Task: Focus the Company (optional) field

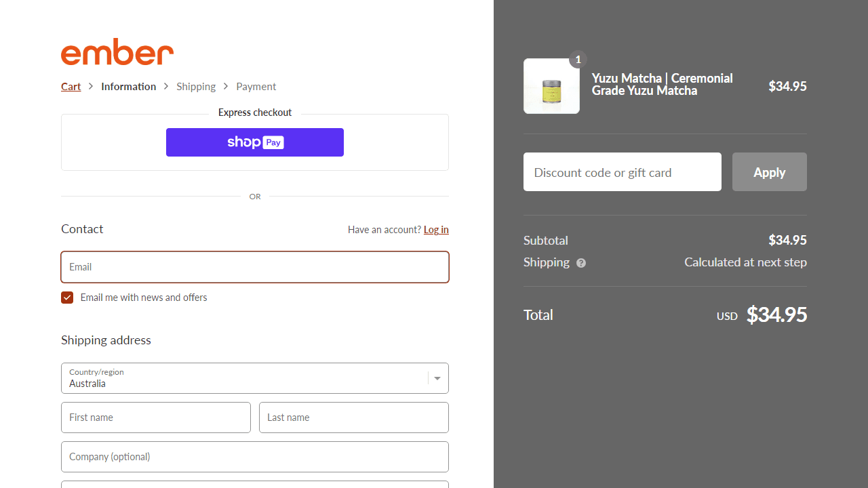Action: (255, 457)
